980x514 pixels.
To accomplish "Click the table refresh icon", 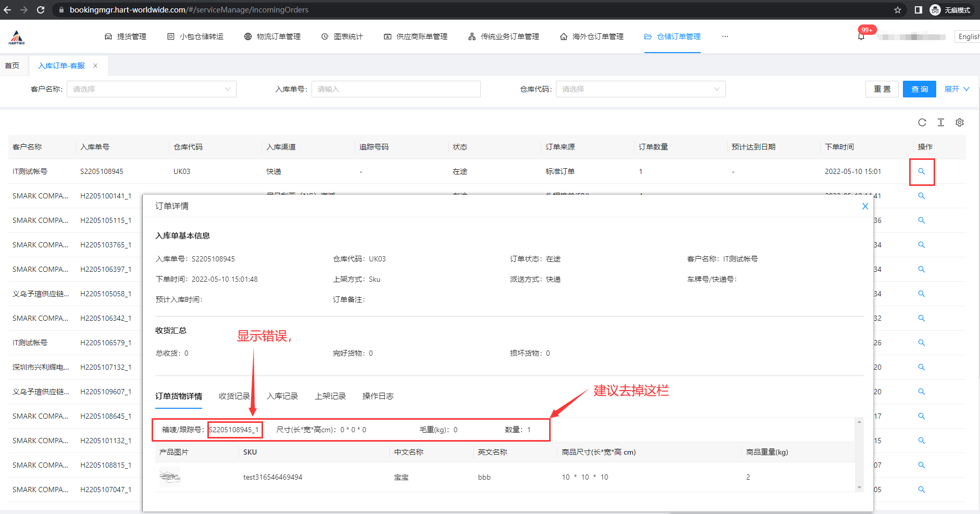I will click(922, 122).
